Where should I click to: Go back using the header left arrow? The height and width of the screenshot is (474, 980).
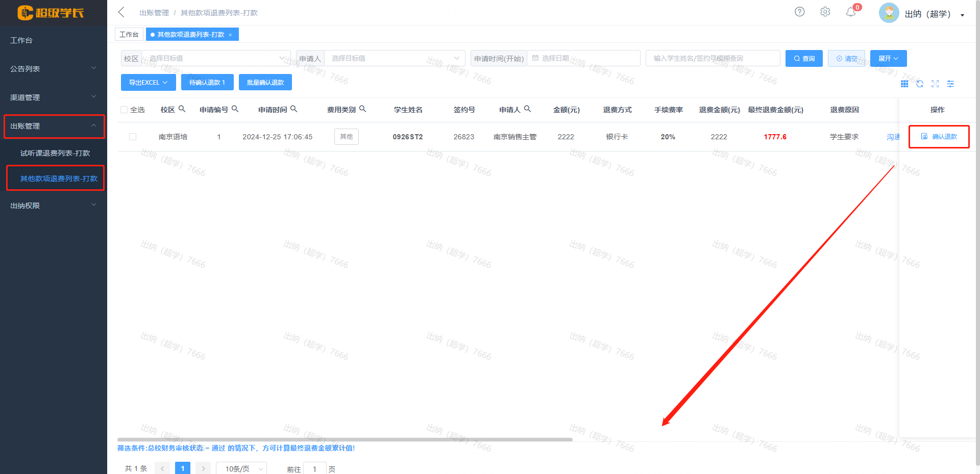point(121,12)
